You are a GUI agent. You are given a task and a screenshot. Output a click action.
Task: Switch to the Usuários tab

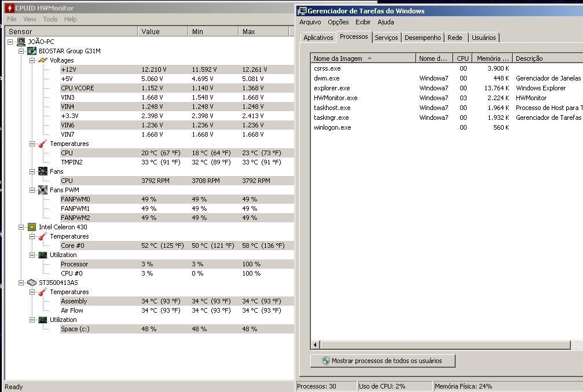pyautogui.click(x=484, y=38)
